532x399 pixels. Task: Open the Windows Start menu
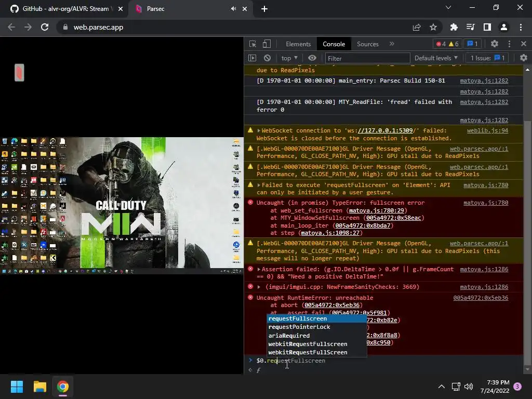tap(17, 387)
